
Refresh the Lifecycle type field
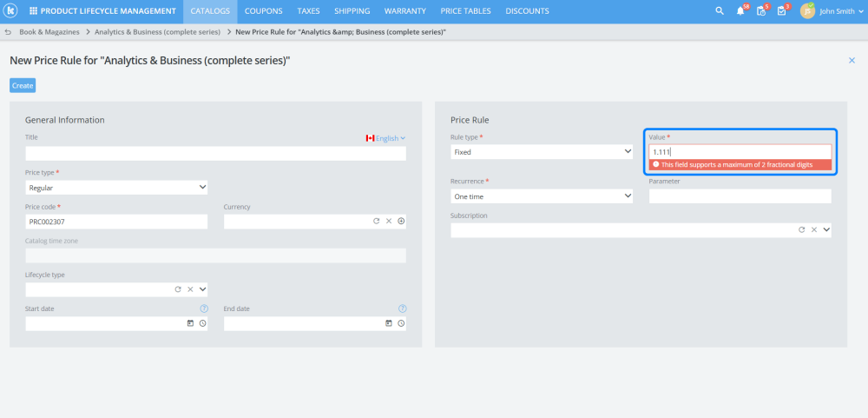click(178, 289)
